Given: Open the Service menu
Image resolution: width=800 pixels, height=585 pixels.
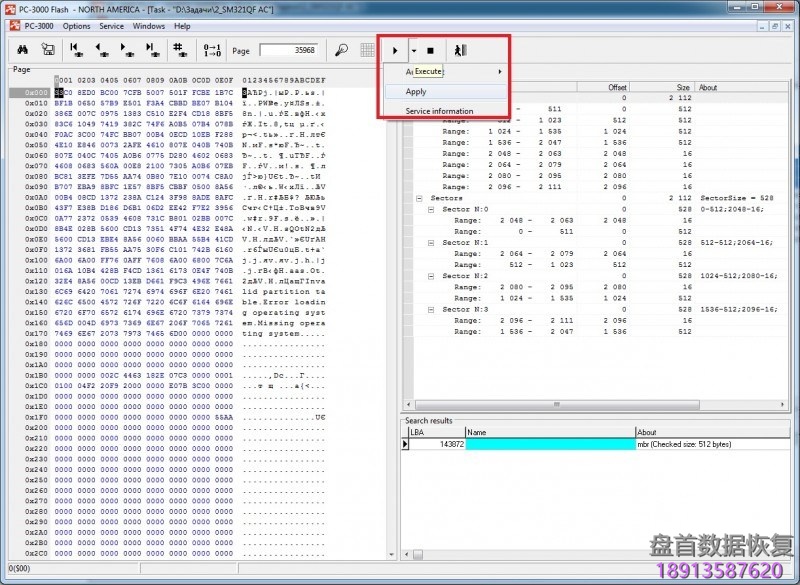Looking at the screenshot, I should 111,26.
